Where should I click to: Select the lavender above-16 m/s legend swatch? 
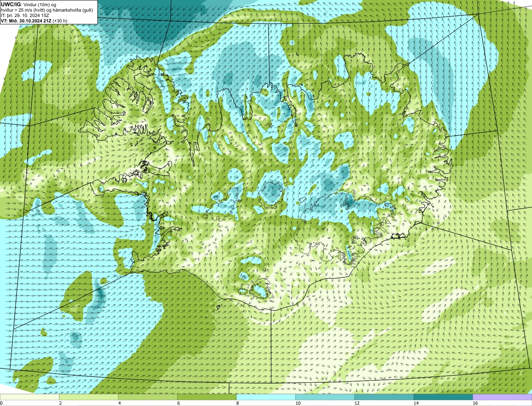click(502, 397)
